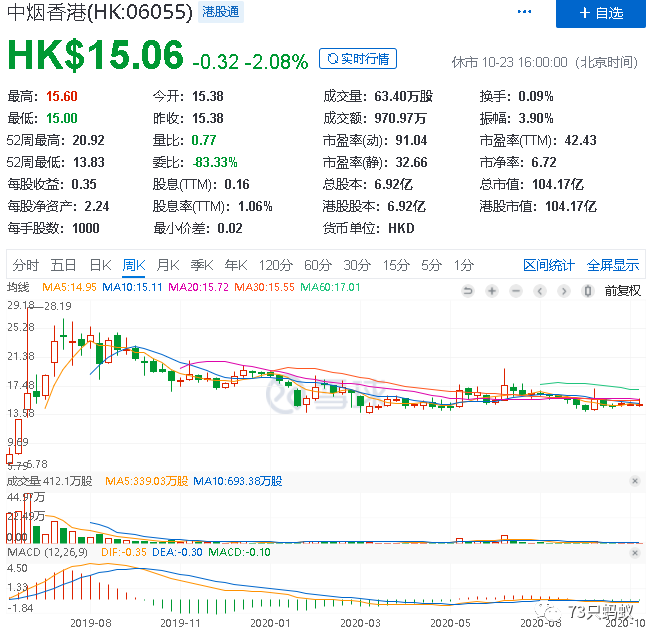
Task: Click the reset/undo chart icon
Action: [468, 291]
